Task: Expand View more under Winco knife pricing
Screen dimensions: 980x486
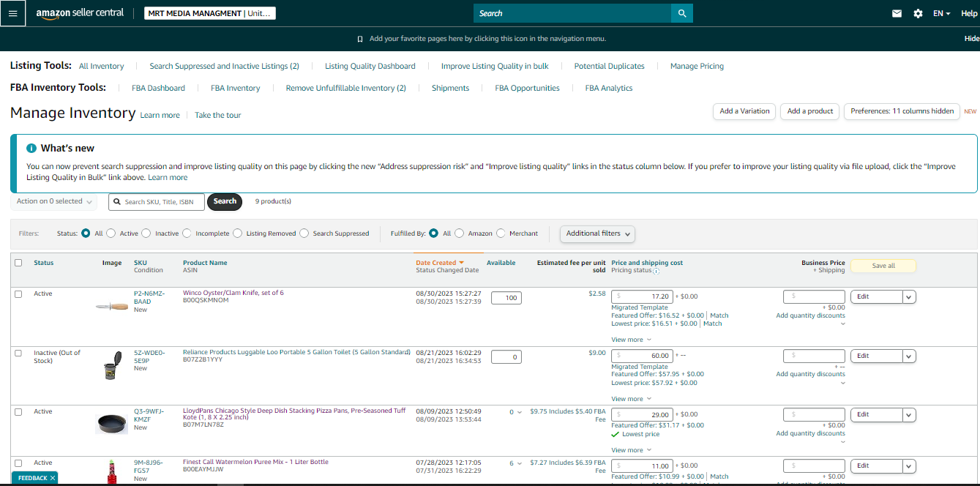Action: coord(631,340)
